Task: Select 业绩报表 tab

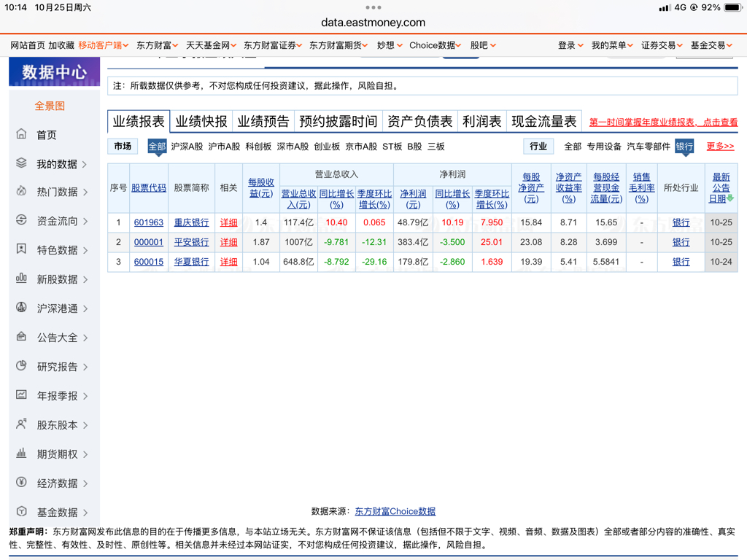Action: (x=139, y=122)
